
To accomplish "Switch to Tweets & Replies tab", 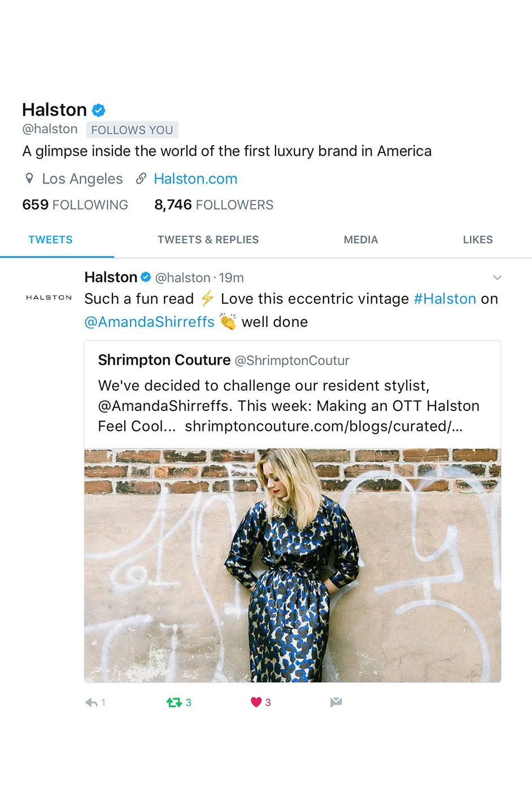I will [x=208, y=239].
